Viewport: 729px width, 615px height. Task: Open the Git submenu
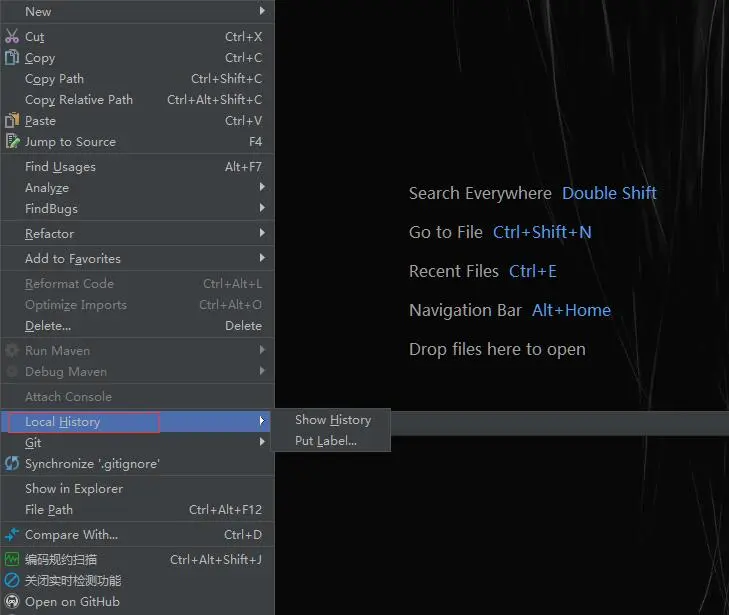[34, 443]
